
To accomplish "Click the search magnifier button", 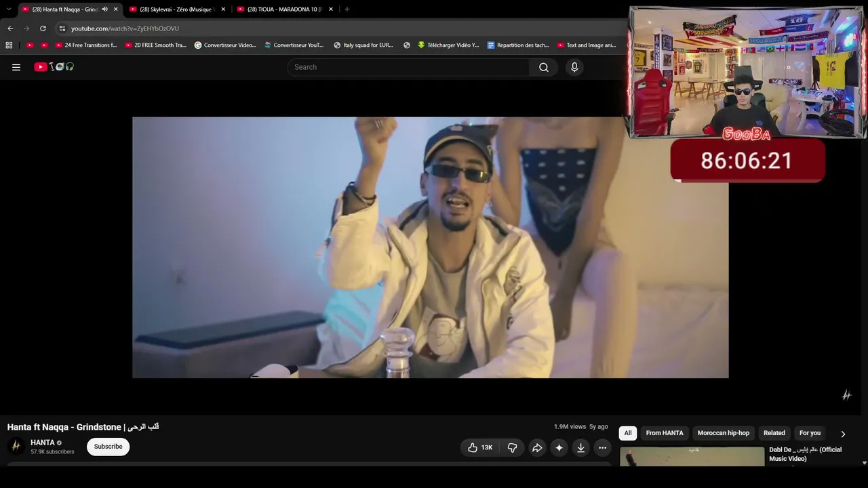I will [544, 67].
